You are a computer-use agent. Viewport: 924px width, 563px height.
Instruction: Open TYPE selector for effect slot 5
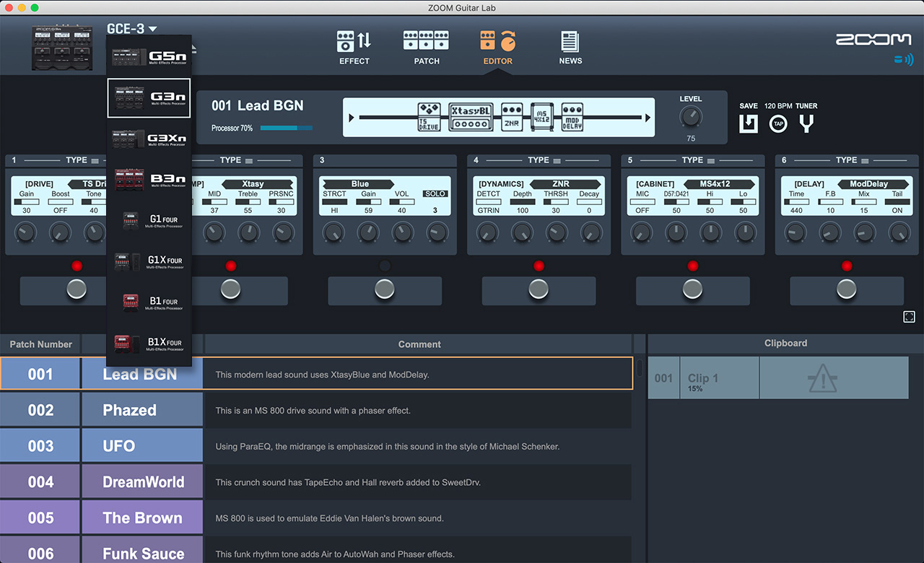click(x=699, y=160)
